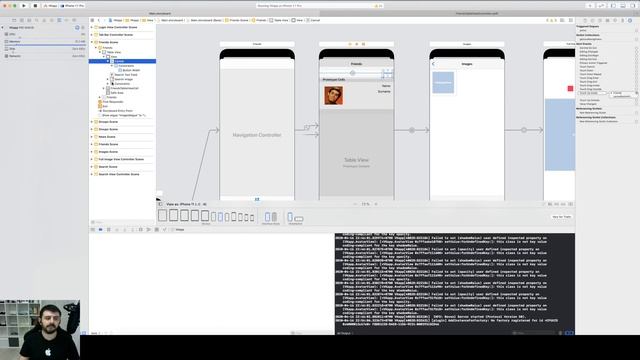Choose the largest iPad device in device bar
This screenshot has width=640, height=360.
[x=162, y=215]
